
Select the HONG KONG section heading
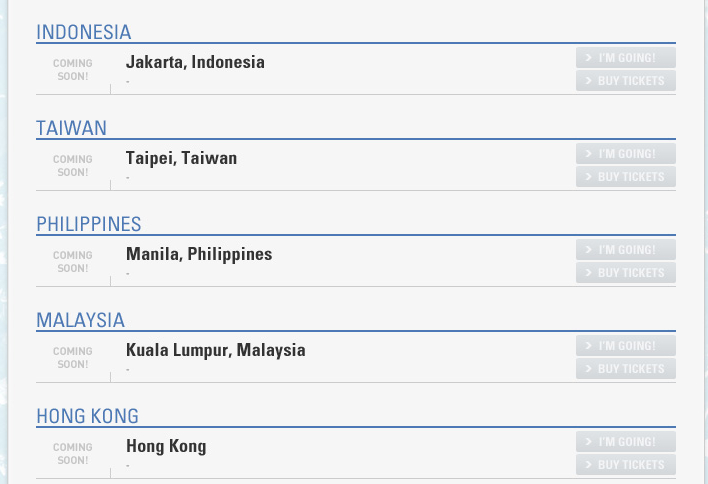click(87, 416)
